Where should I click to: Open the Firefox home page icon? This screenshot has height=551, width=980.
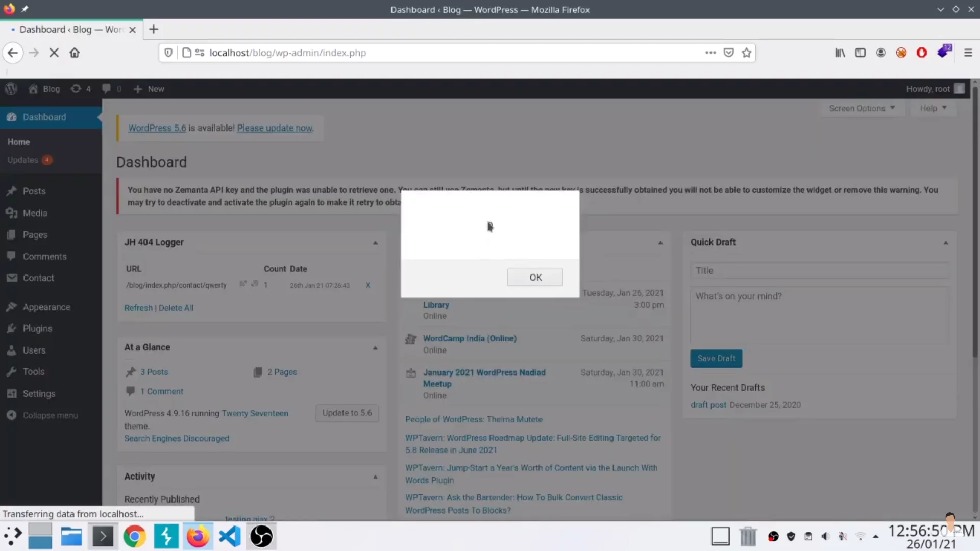pyautogui.click(x=75, y=53)
